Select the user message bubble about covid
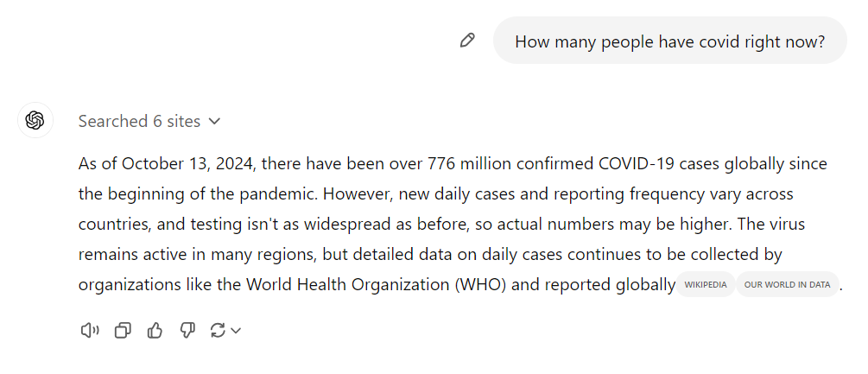The height and width of the screenshot is (374, 868). coord(670,41)
